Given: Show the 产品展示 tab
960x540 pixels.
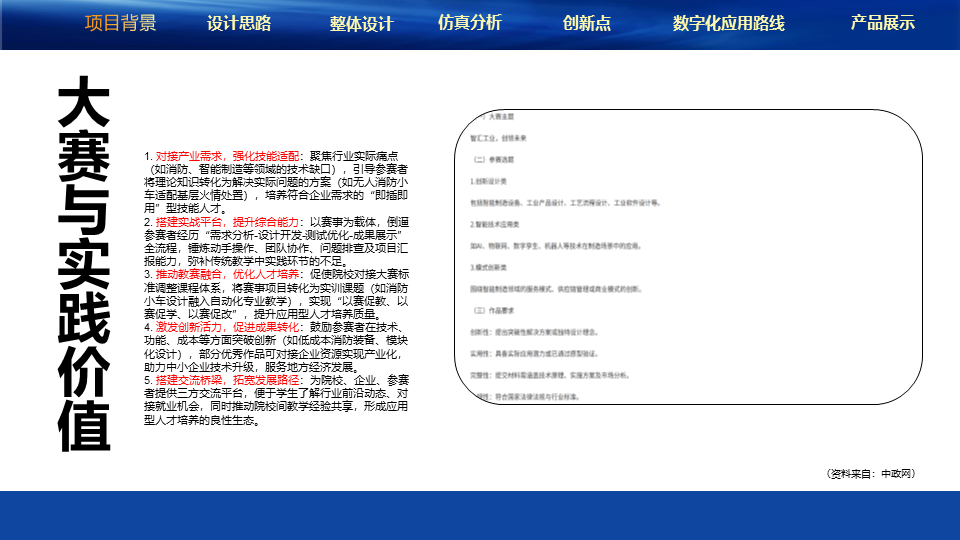Looking at the screenshot, I should tap(882, 22).
